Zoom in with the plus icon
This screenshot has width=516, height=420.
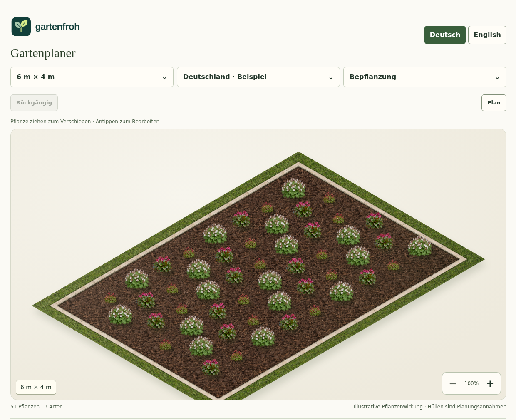click(490, 384)
